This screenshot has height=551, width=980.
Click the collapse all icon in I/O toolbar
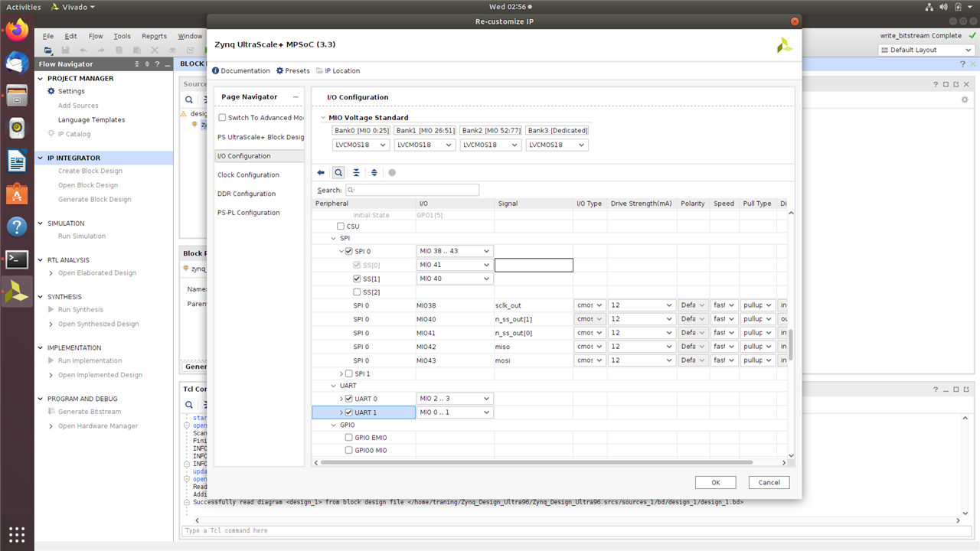coord(356,173)
